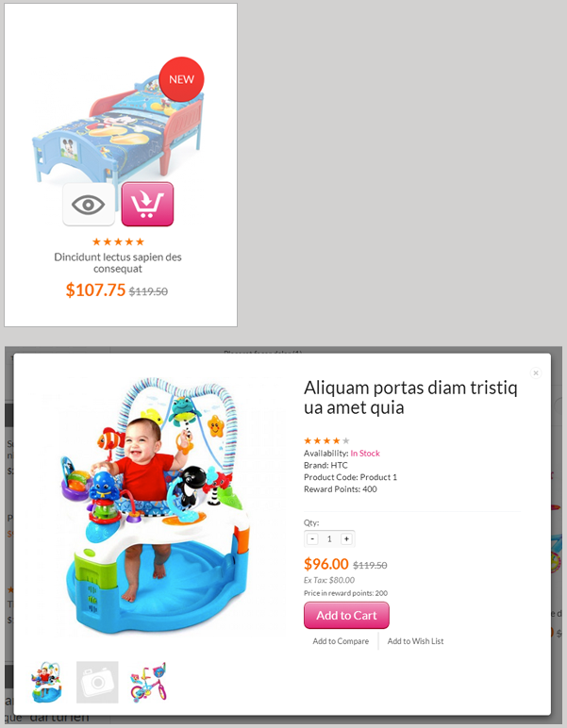Click the red NEW badge

(181, 79)
